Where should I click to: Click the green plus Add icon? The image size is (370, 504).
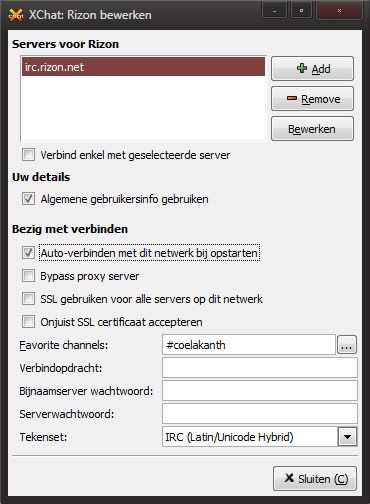(x=302, y=68)
